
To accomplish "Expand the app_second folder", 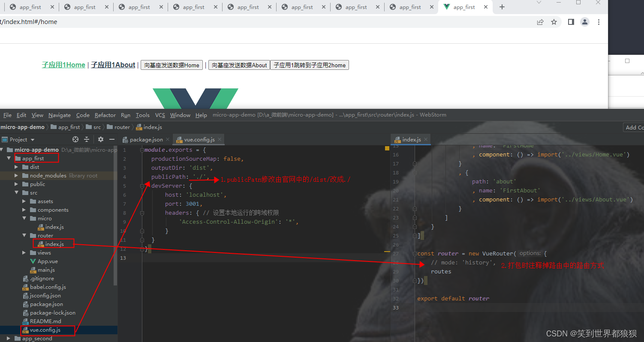I will [9, 338].
